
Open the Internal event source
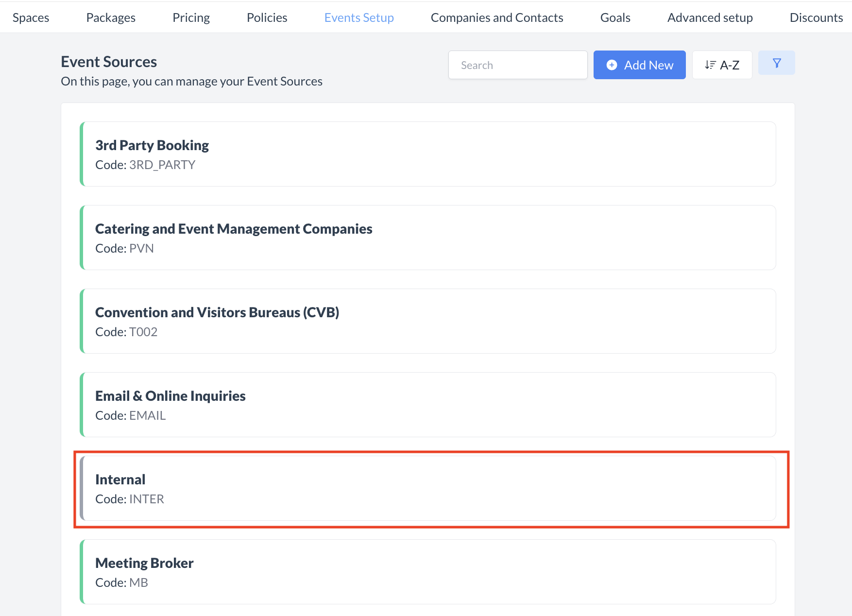click(427, 488)
